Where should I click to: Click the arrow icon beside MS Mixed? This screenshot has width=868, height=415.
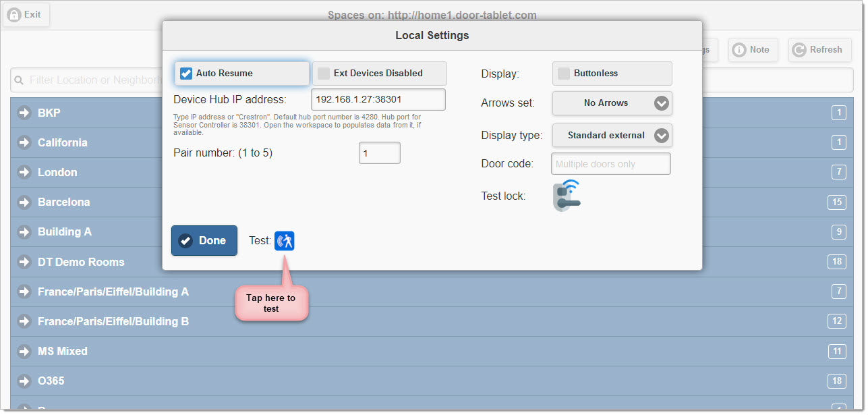(24, 351)
